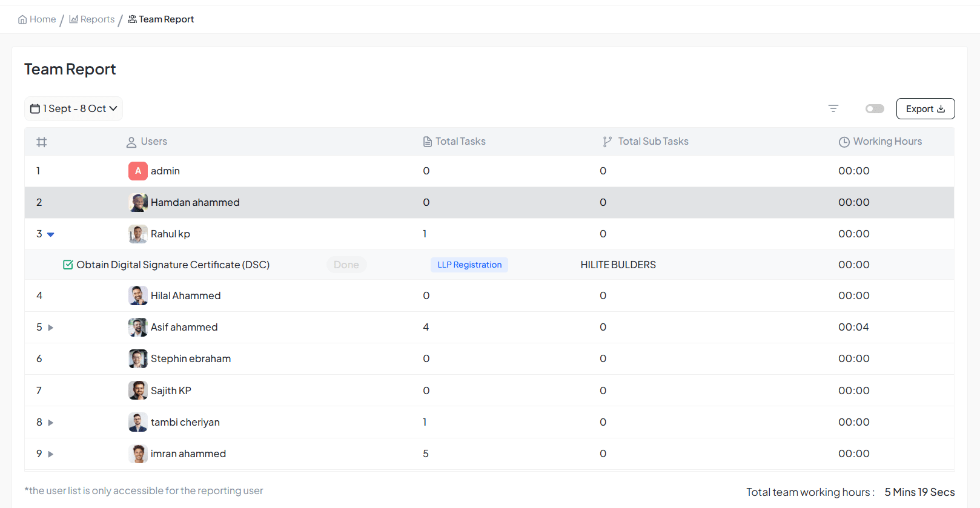This screenshot has height=508, width=980.
Task: Click the LLP Registration tag
Action: coord(469,265)
